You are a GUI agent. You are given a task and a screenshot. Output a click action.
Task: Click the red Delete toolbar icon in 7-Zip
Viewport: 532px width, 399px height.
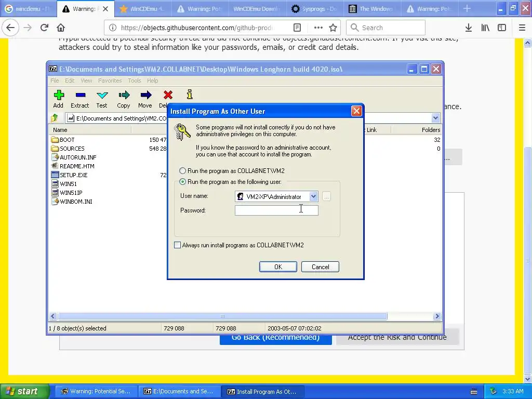coord(168,95)
